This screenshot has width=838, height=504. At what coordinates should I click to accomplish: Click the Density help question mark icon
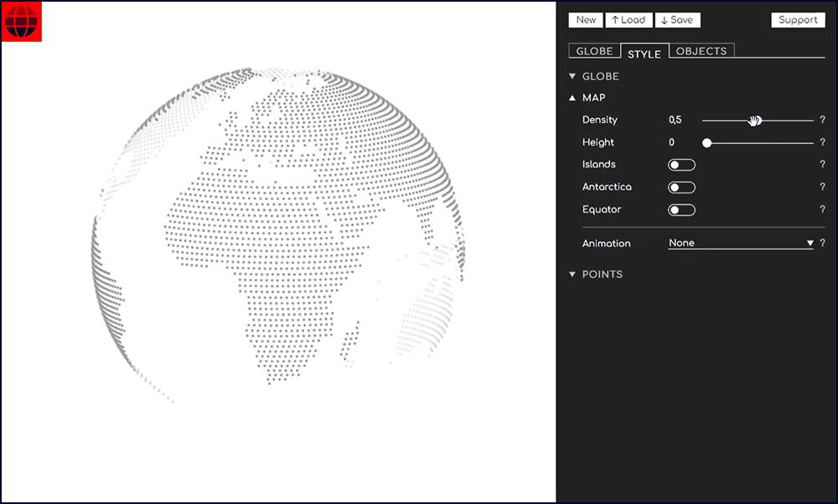[x=822, y=120]
